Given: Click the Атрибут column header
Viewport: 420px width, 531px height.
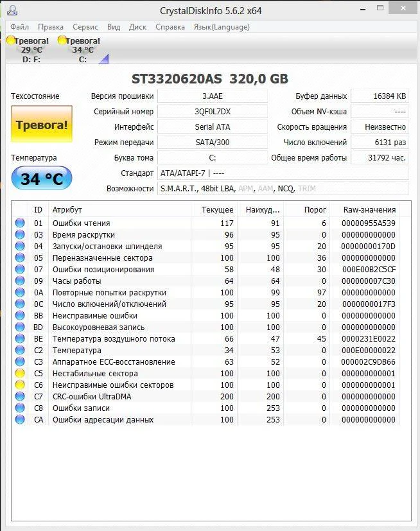Looking at the screenshot, I should click(x=120, y=209).
